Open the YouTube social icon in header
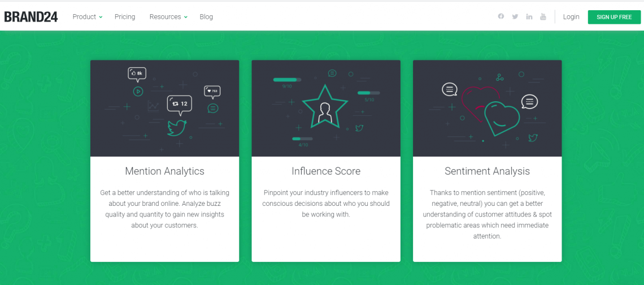The width and height of the screenshot is (644, 285). coord(543,16)
